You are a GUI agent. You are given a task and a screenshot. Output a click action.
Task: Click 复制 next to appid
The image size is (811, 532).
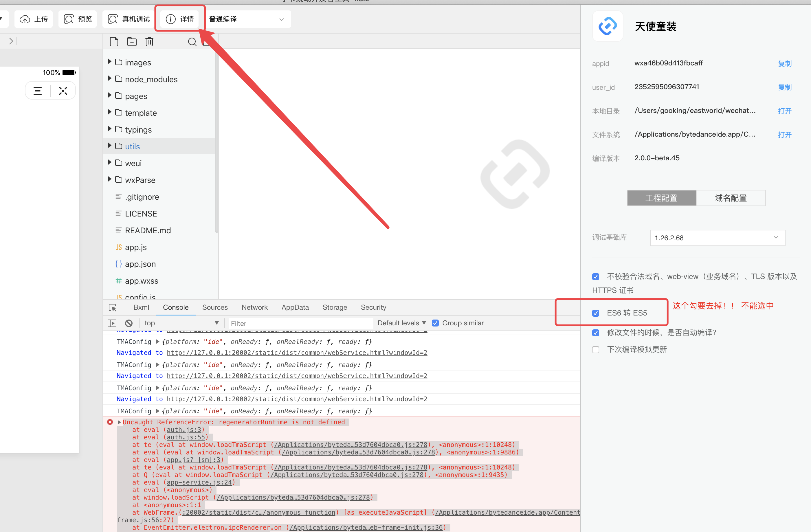coord(784,63)
